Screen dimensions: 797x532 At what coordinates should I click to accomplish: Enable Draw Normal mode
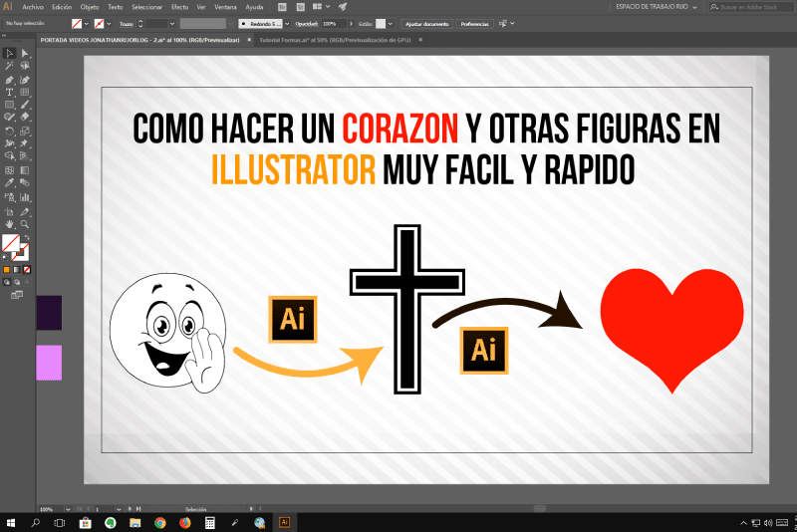7,282
